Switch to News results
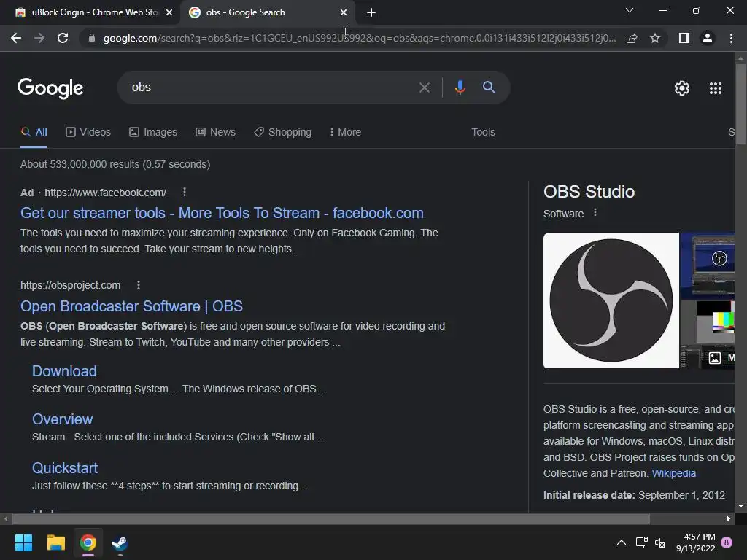The image size is (747, 560). click(x=215, y=133)
